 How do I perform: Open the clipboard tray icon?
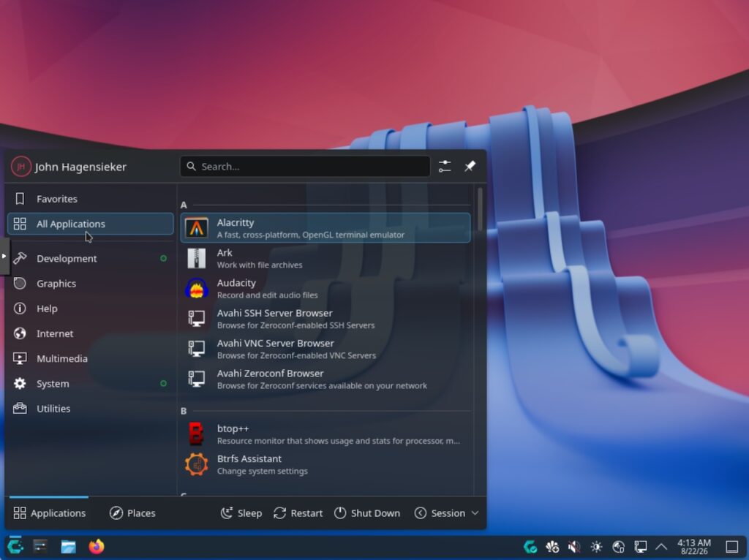coord(553,546)
